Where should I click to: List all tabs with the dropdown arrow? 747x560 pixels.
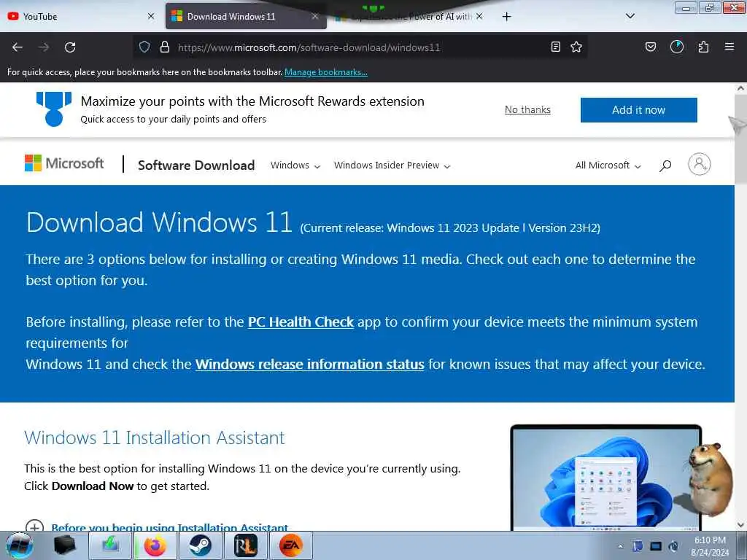click(x=630, y=16)
